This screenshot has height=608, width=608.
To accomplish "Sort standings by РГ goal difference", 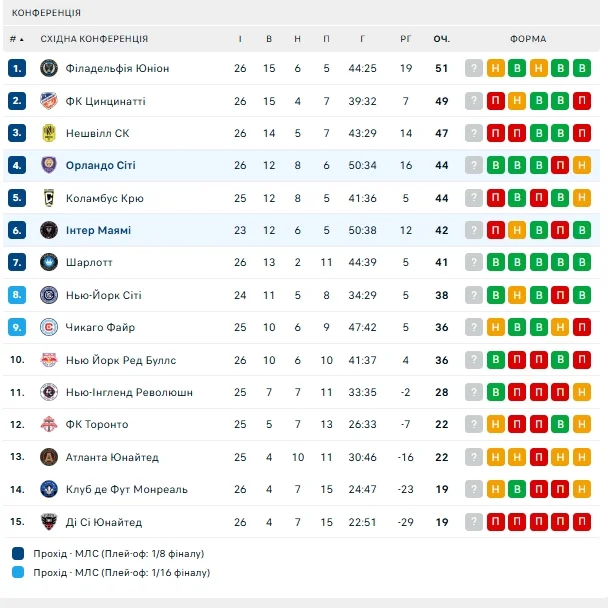I will (405, 39).
